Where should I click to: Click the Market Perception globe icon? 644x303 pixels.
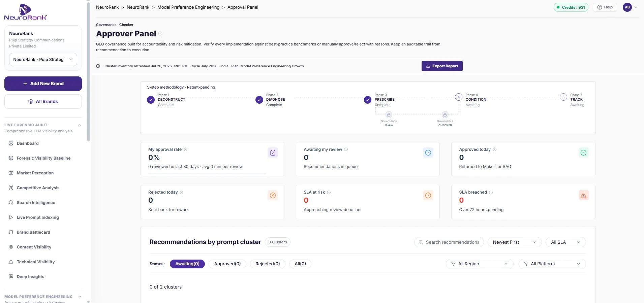coord(11,173)
